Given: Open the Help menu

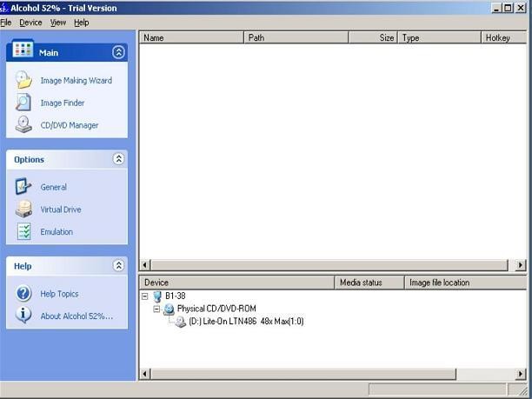Looking at the screenshot, I should point(82,23).
